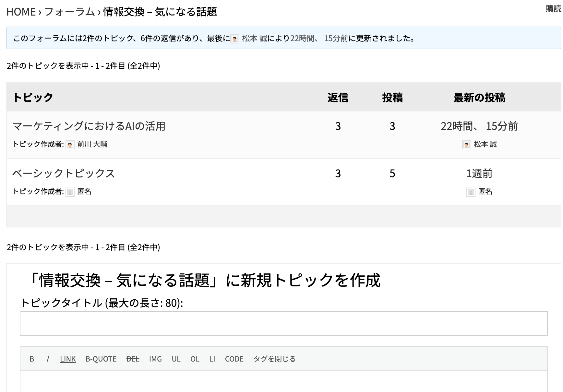Image resolution: width=563 pixels, height=392 pixels.
Task: Click the B bold editor button
Action: 32,359
